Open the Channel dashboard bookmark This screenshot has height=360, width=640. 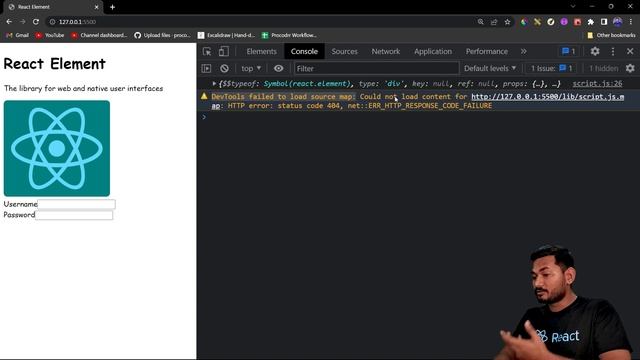[99, 36]
